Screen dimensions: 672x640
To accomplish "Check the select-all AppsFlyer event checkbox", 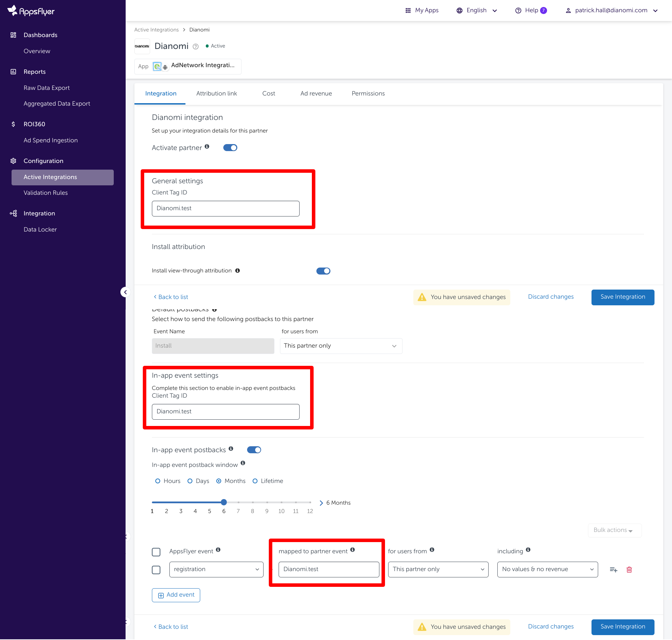I will pyautogui.click(x=156, y=552).
